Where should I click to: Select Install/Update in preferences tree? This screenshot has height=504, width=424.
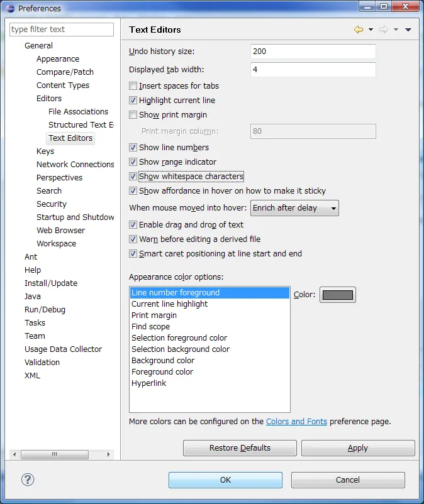51,283
